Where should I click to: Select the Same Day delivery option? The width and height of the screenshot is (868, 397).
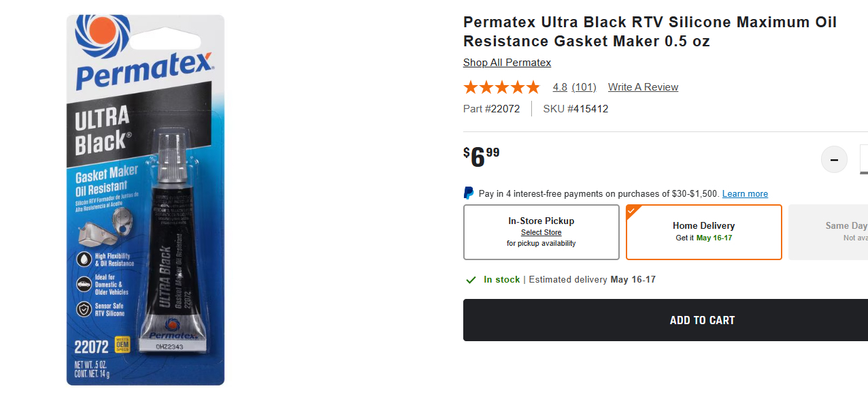click(x=830, y=232)
